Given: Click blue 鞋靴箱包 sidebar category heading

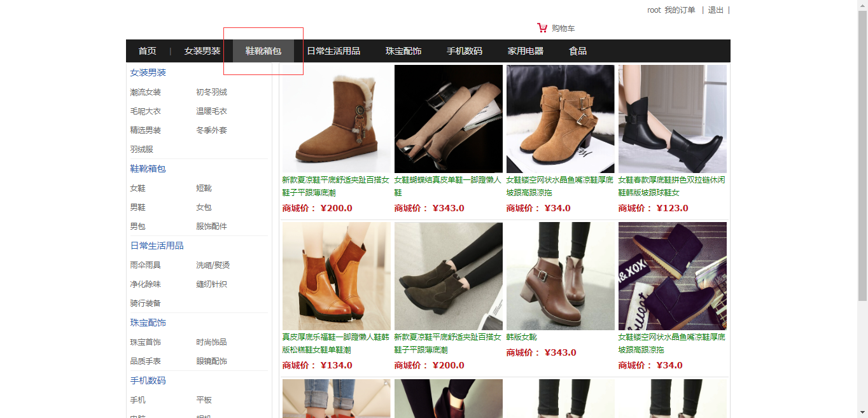Looking at the screenshot, I should coord(148,169).
